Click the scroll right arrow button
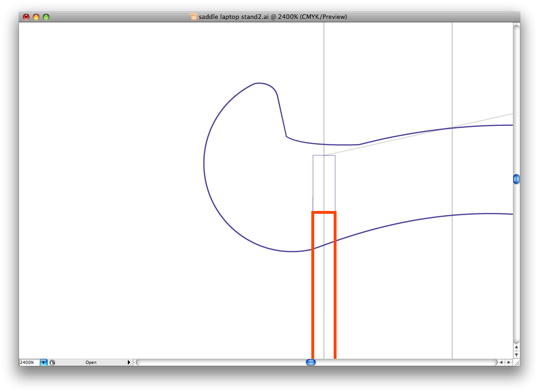The height and width of the screenshot is (392, 539). click(509, 362)
